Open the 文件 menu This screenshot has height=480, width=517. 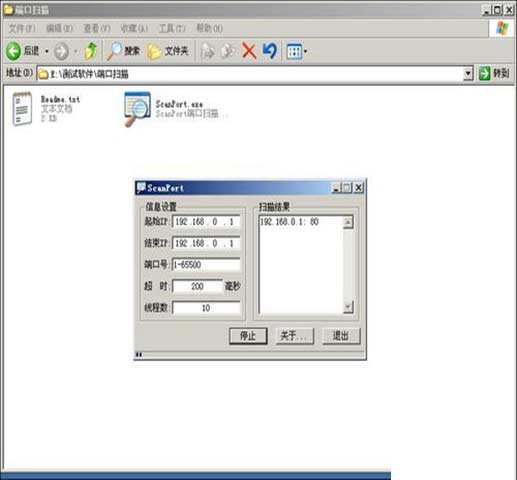[x=22, y=29]
